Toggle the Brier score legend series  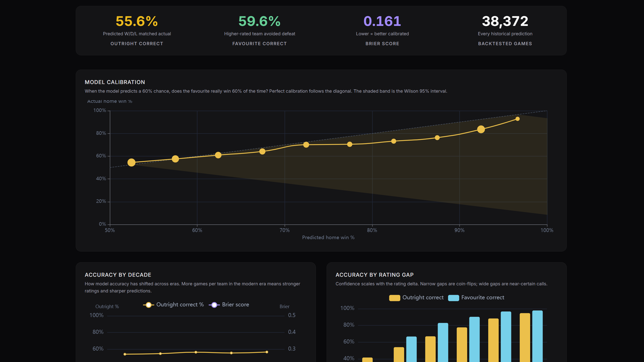point(229,305)
